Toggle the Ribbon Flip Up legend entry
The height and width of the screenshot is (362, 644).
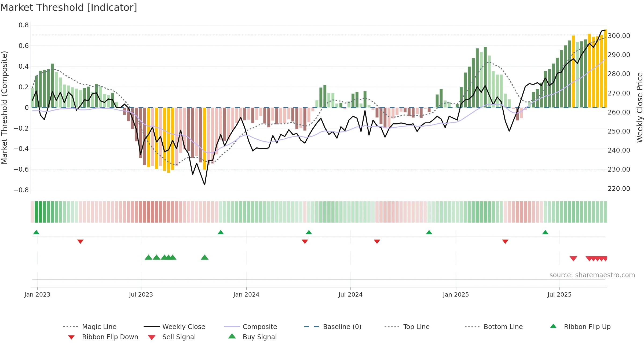(x=580, y=327)
